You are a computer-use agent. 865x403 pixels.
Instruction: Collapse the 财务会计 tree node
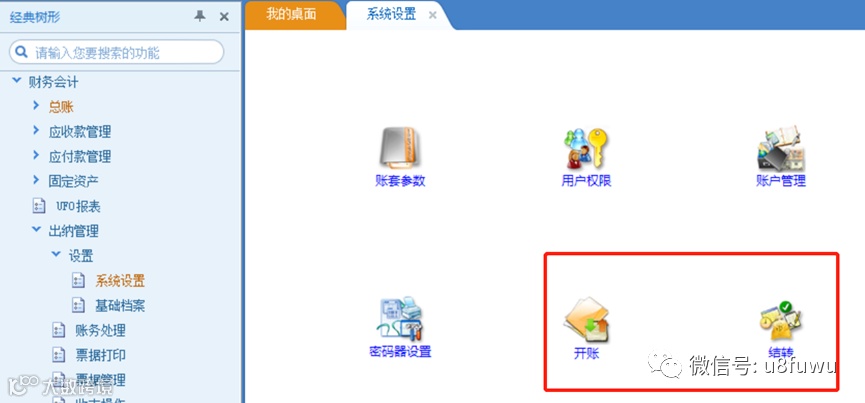click(x=17, y=81)
